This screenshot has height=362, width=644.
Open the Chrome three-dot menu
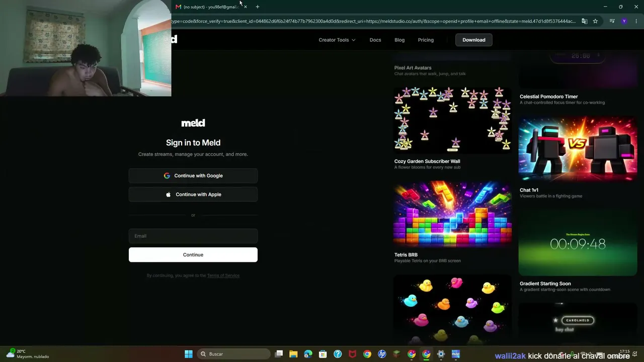[636, 21]
